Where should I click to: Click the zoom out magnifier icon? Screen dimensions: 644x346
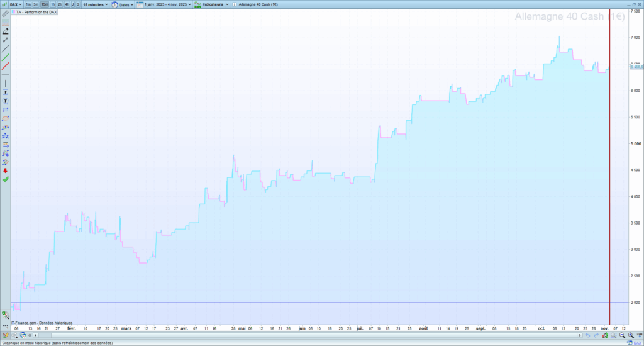point(621,335)
